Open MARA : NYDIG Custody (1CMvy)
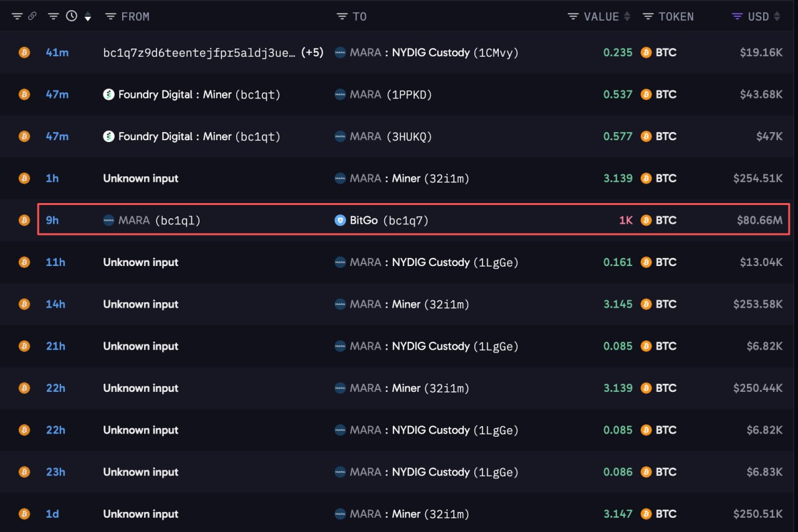 coord(435,52)
